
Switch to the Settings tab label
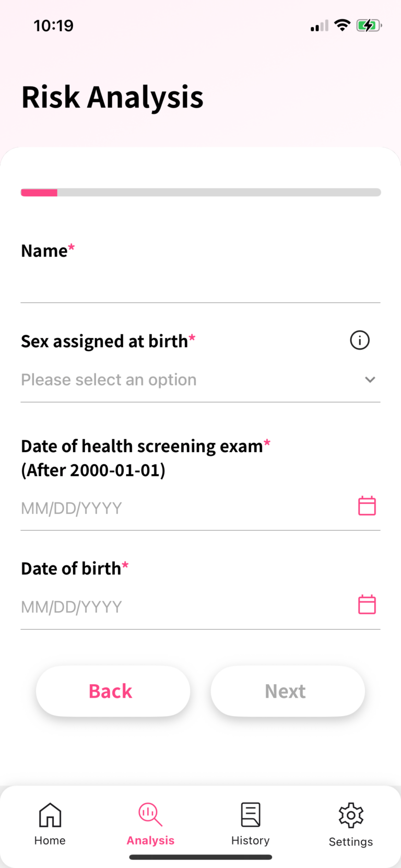tap(351, 842)
